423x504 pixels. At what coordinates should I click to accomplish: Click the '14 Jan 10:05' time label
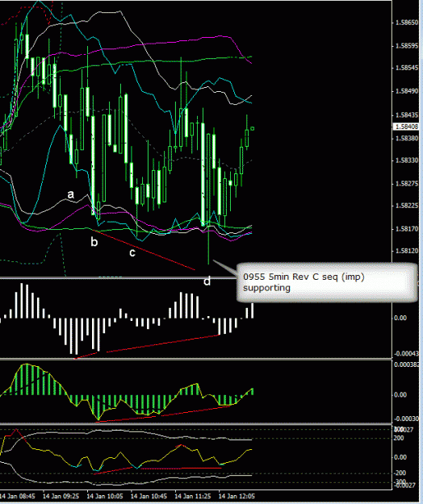tap(105, 496)
